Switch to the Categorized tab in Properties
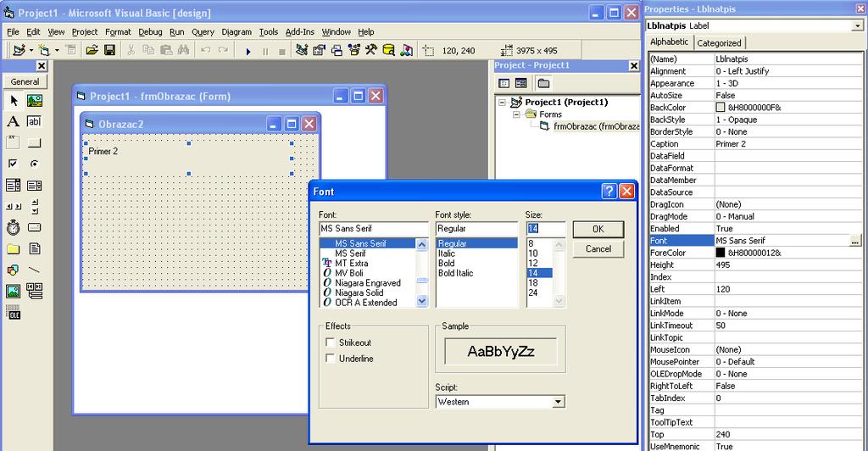This screenshot has width=868, height=451. pos(719,42)
